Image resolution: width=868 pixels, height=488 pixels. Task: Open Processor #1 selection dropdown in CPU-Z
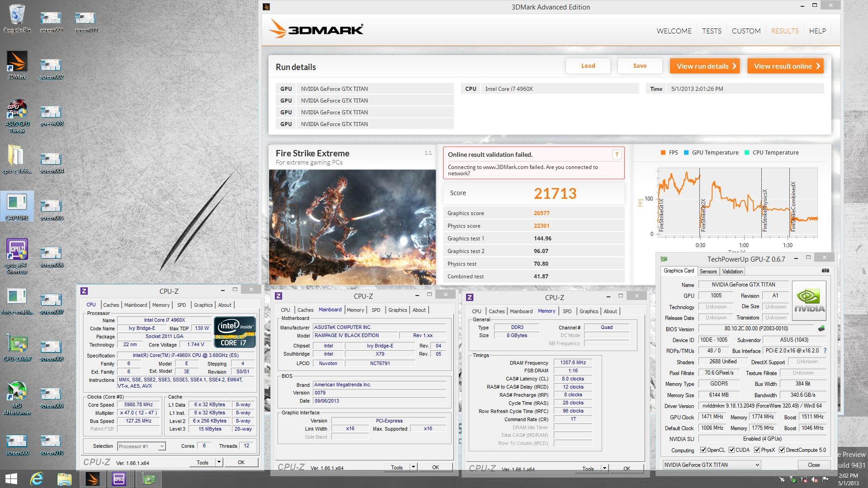coord(141,446)
